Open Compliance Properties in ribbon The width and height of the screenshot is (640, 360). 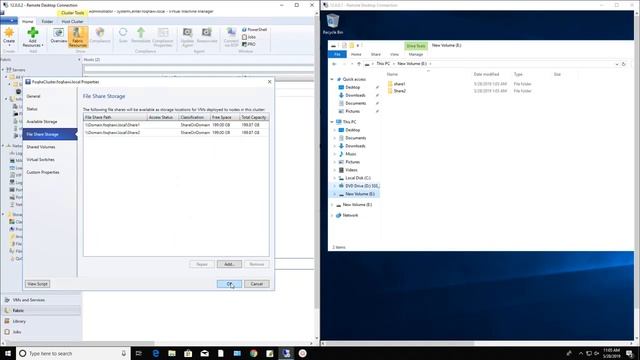(x=163, y=37)
